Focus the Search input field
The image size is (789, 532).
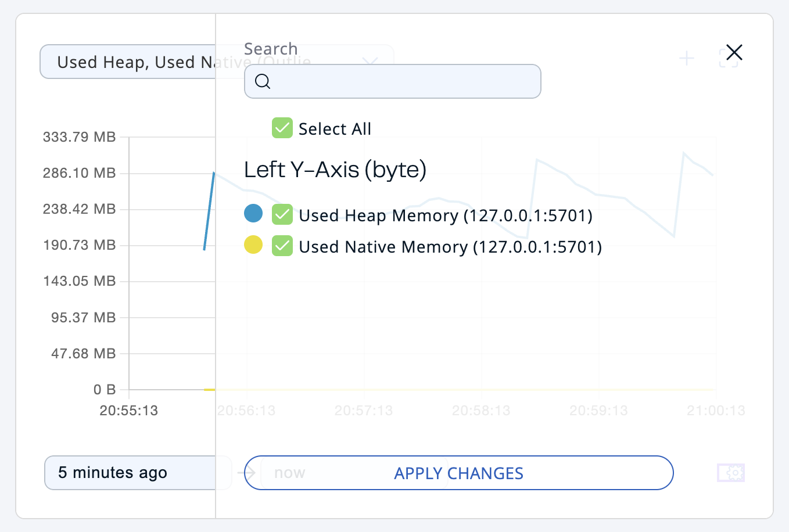[401, 81]
